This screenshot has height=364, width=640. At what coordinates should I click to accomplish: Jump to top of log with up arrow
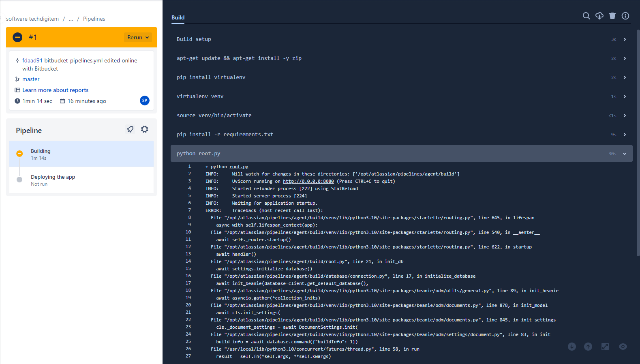click(x=588, y=347)
